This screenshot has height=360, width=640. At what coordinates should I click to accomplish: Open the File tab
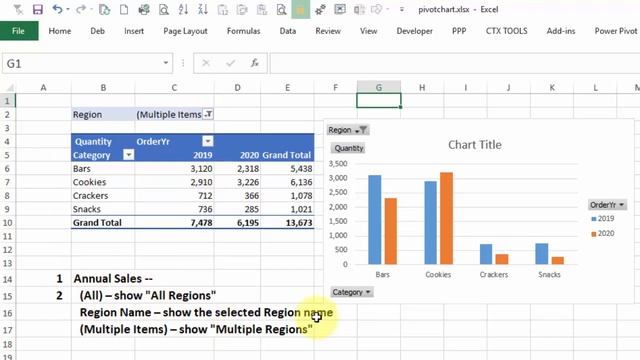tap(18, 31)
